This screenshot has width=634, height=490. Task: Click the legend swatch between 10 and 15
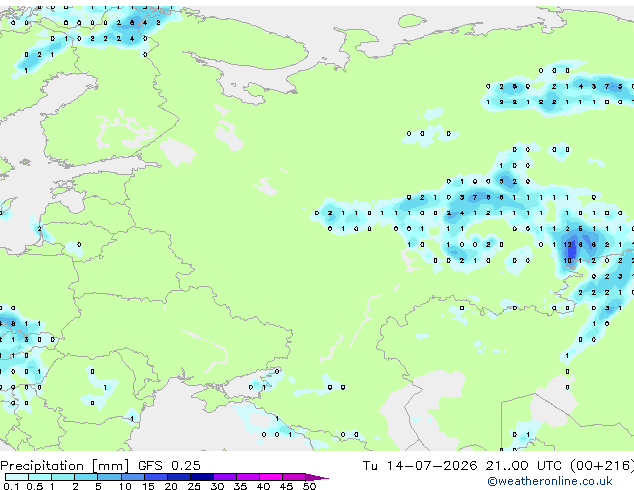132,477
